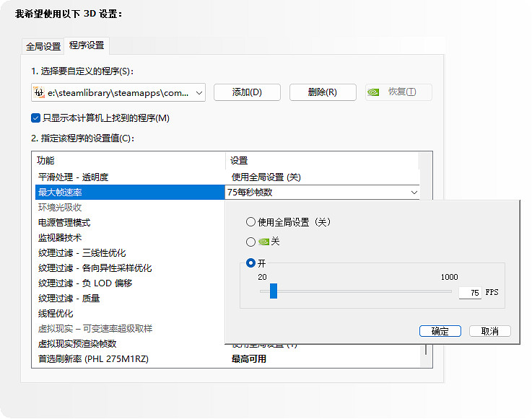Select the 纹理过滤 - 三线性优化 row

pyautogui.click(x=130, y=253)
